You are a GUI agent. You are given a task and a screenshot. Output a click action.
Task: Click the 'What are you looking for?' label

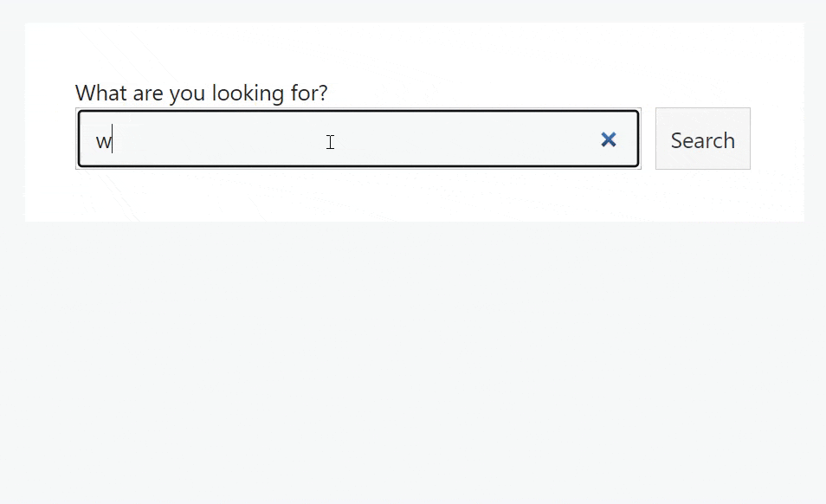coord(201,93)
